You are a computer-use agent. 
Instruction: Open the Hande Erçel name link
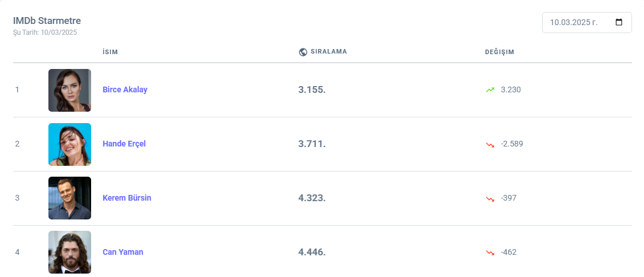click(124, 144)
